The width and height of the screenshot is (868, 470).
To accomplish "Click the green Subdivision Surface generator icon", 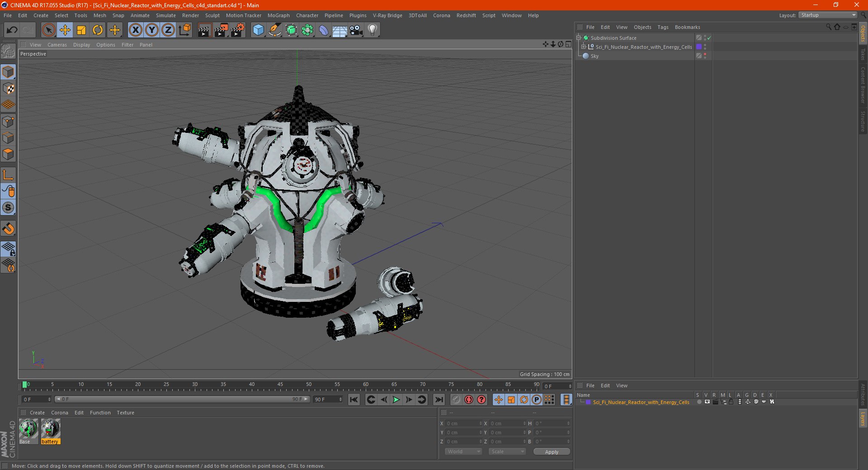I will [x=291, y=30].
